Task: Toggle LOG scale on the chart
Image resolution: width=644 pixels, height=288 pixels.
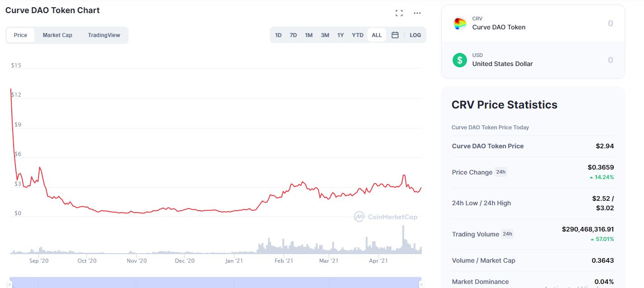Action: (x=415, y=35)
